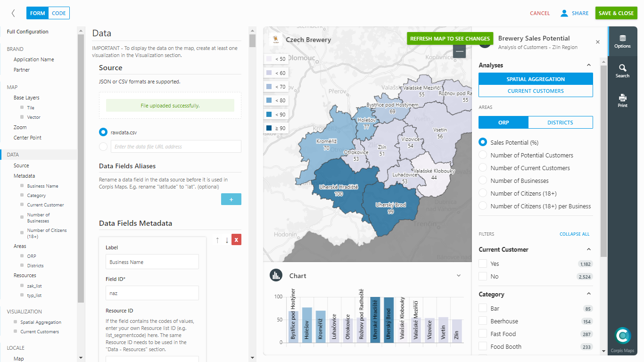
Task: Click the data file URL input field
Action: tap(176, 147)
